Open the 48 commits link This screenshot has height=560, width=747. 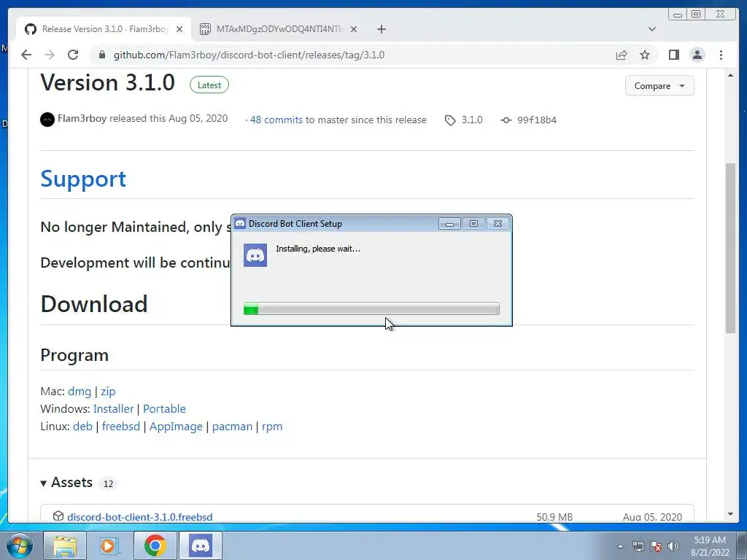point(276,120)
